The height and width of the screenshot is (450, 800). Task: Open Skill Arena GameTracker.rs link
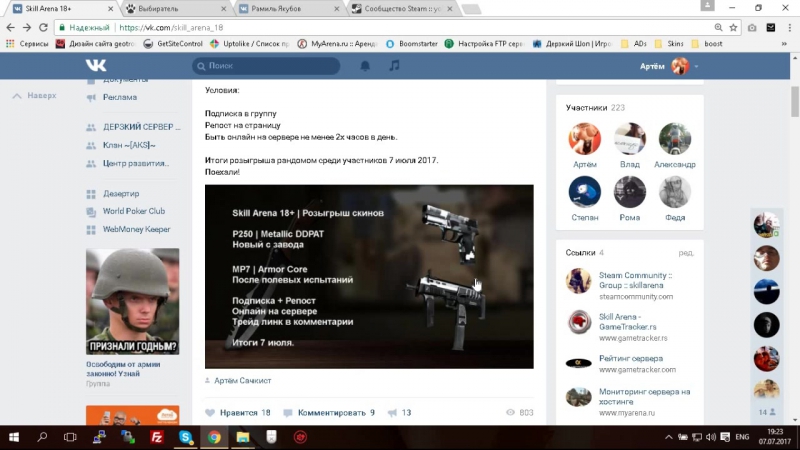click(628, 322)
